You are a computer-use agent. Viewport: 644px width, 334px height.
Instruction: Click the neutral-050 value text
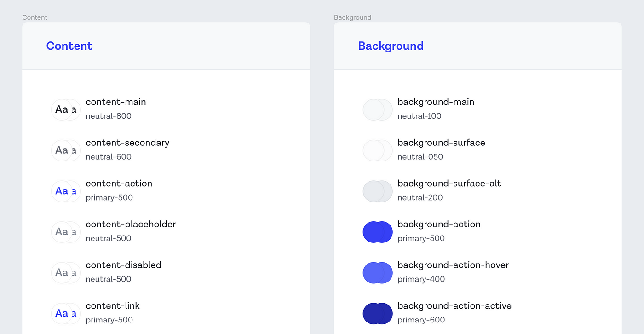[420, 157]
